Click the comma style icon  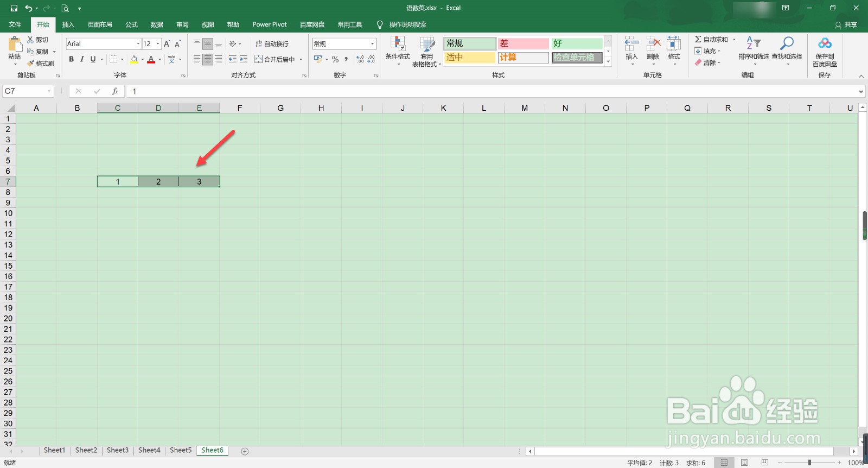pos(346,59)
